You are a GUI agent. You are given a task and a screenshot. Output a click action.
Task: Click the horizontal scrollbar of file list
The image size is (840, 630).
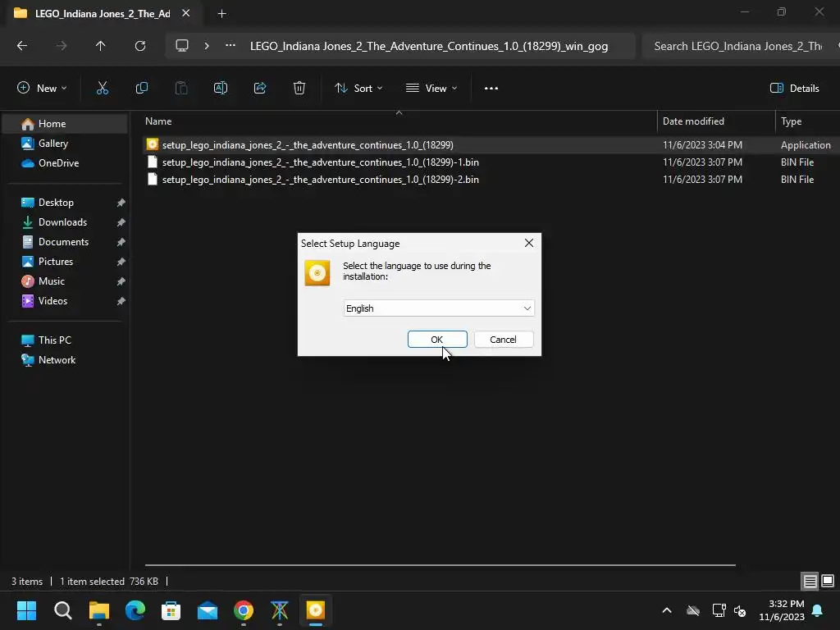point(440,565)
